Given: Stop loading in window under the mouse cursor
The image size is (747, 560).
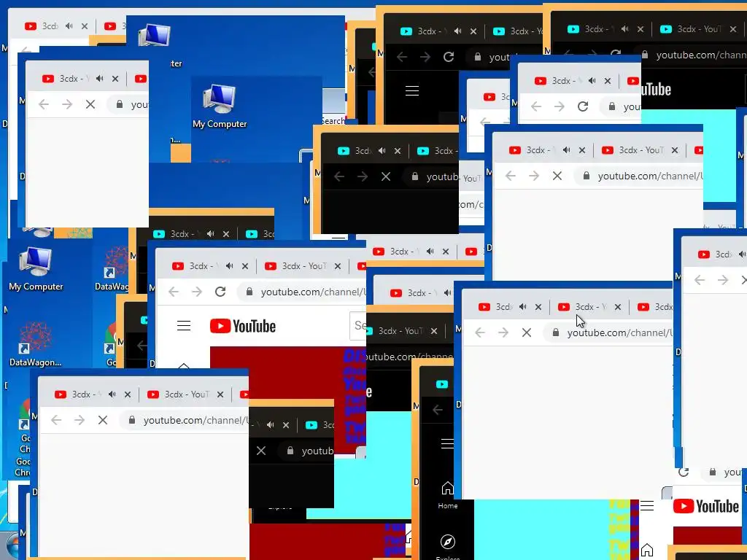Looking at the screenshot, I should tap(527, 332).
